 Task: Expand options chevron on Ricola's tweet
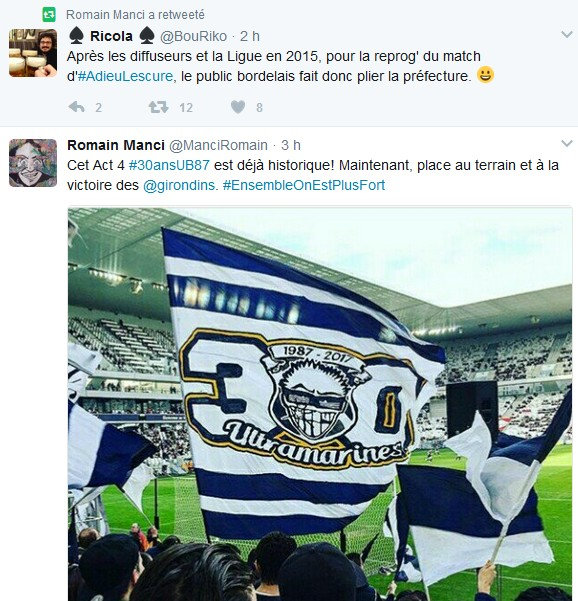[567, 35]
